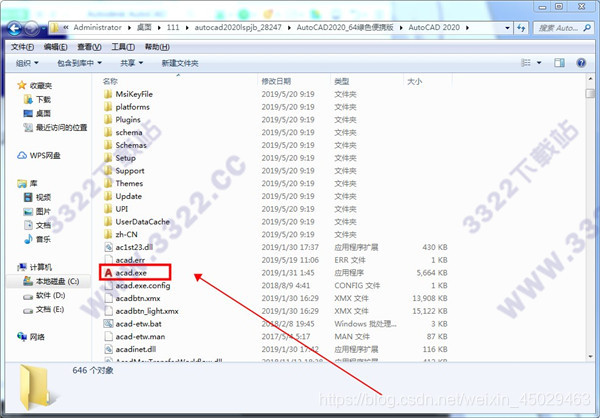Click autocad2020lspjb_28247 breadcrumb segment
Screen dimensions: 600x418
238,28
